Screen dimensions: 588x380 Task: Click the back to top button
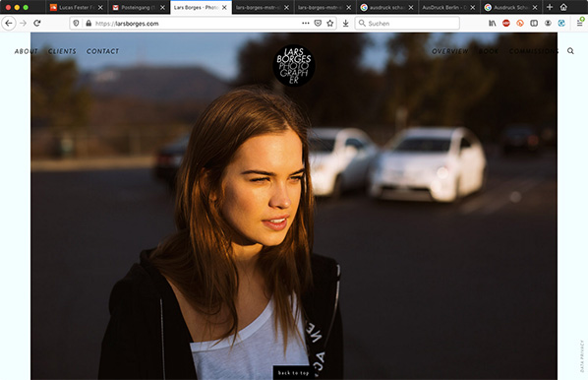(x=293, y=372)
